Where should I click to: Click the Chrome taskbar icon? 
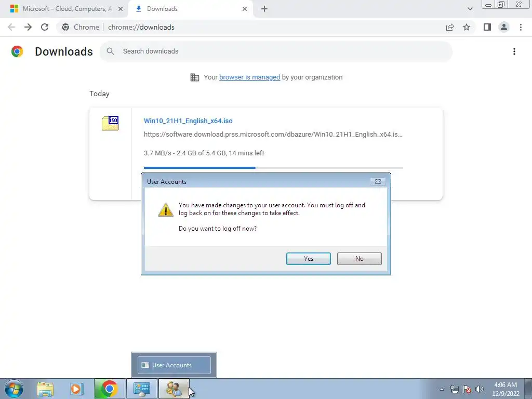(x=109, y=389)
